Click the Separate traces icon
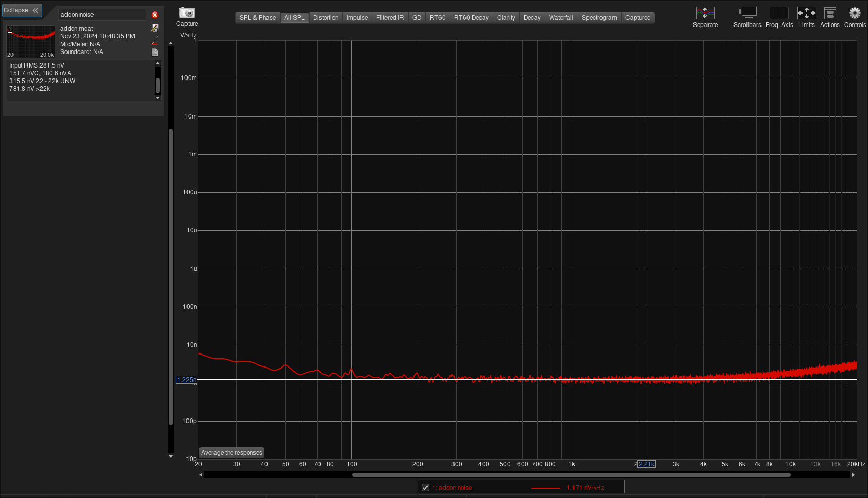 click(x=705, y=13)
